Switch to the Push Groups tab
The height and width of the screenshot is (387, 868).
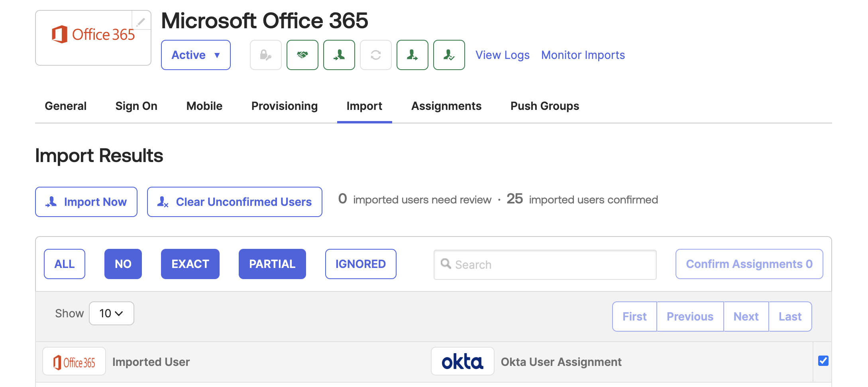(545, 106)
